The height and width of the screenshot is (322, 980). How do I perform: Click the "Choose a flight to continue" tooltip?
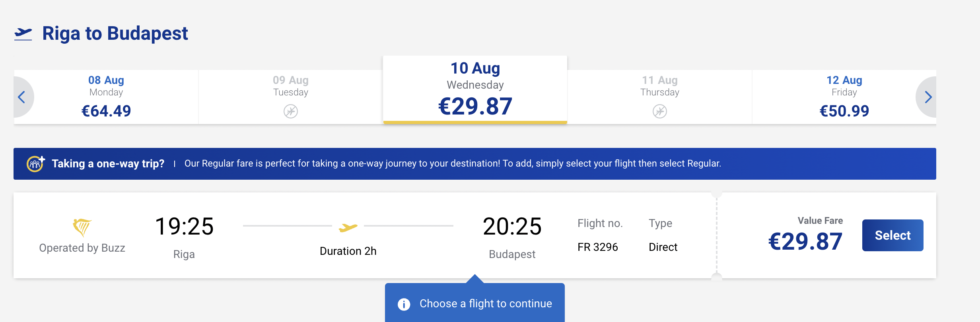(x=486, y=304)
